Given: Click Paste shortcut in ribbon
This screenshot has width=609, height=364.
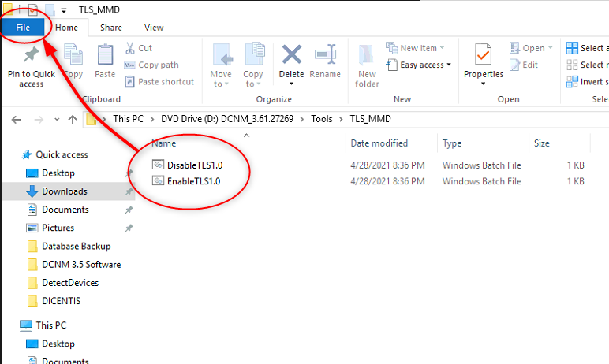Looking at the screenshot, I should 159,81.
